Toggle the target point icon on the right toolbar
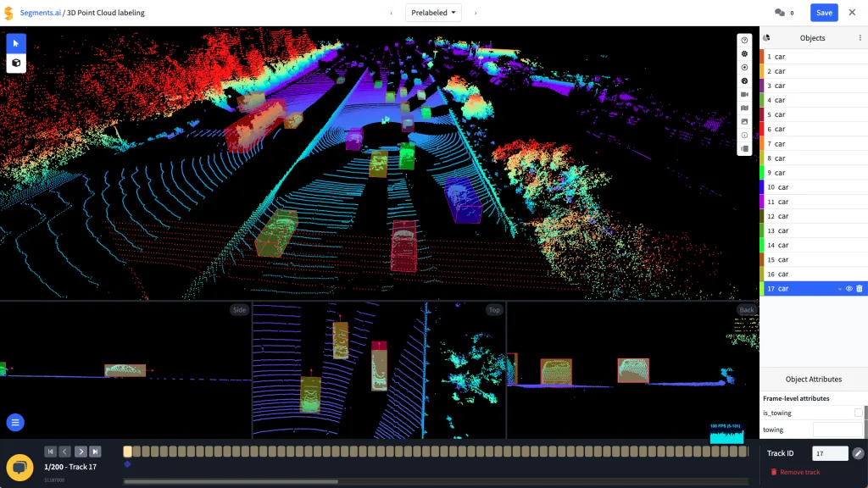868x488 pixels. tap(745, 67)
